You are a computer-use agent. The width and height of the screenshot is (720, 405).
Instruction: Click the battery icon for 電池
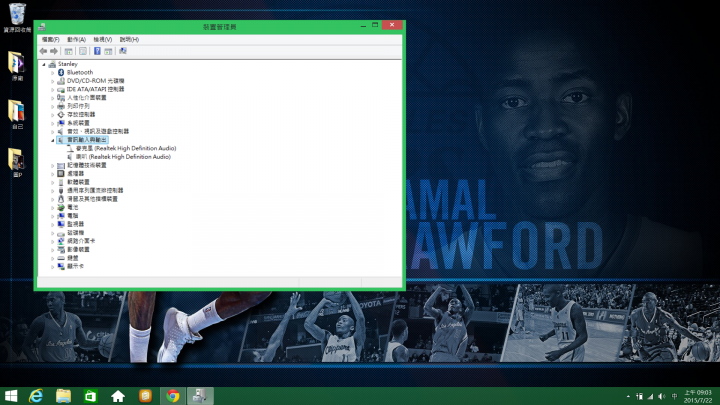coord(61,208)
